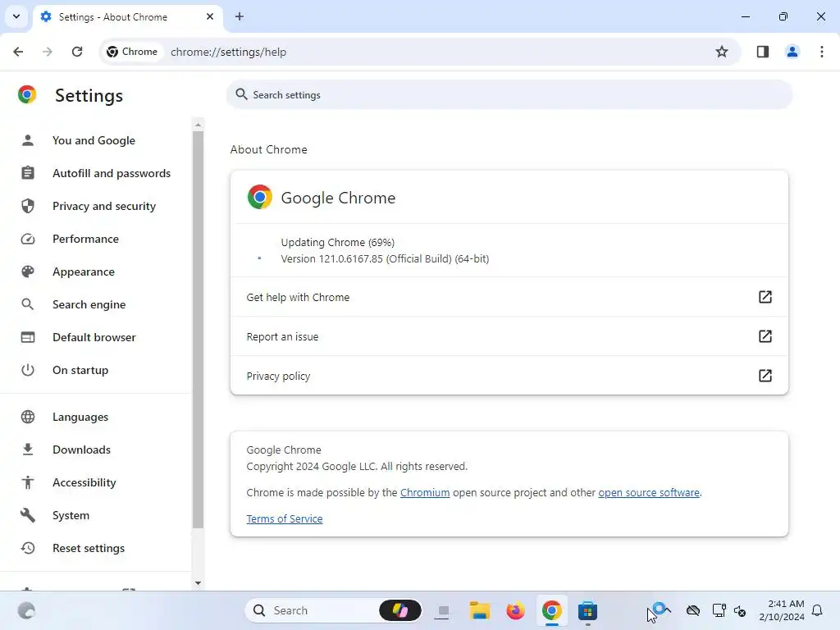
Task: Follow the Chromium hyperlink
Action: [x=425, y=492]
